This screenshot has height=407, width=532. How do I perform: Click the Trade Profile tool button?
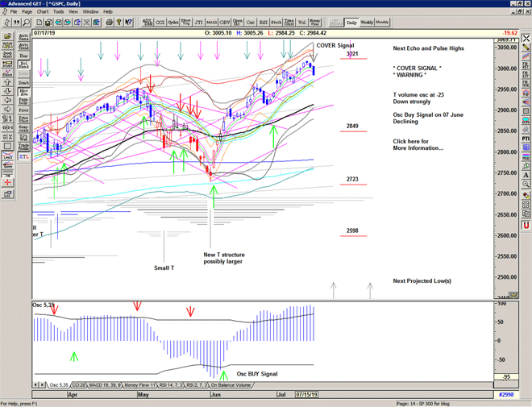(x=23, y=145)
